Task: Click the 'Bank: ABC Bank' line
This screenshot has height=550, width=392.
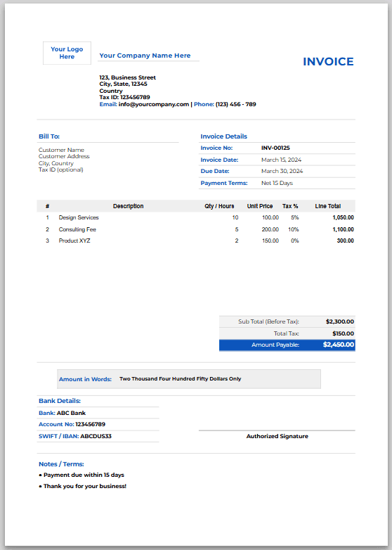Action: coord(63,413)
